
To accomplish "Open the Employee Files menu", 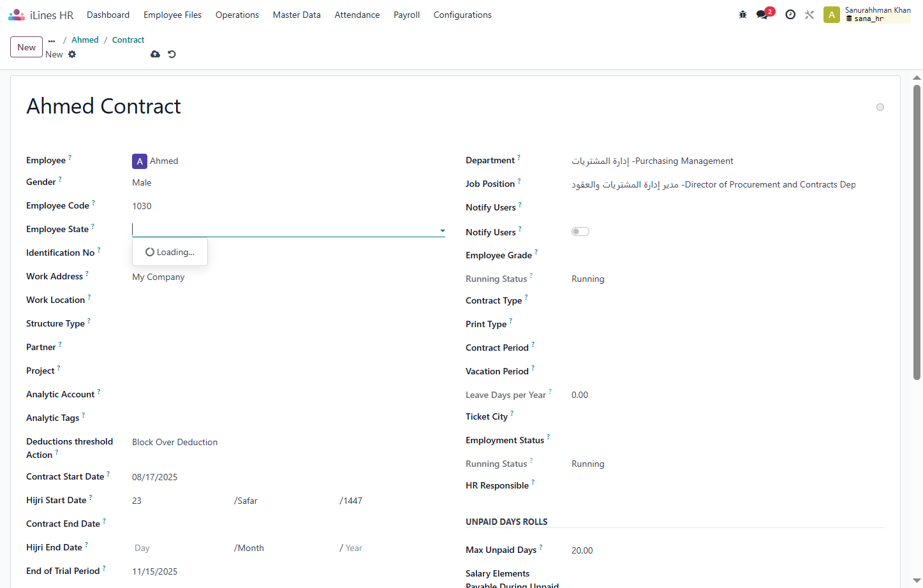I will pos(172,15).
